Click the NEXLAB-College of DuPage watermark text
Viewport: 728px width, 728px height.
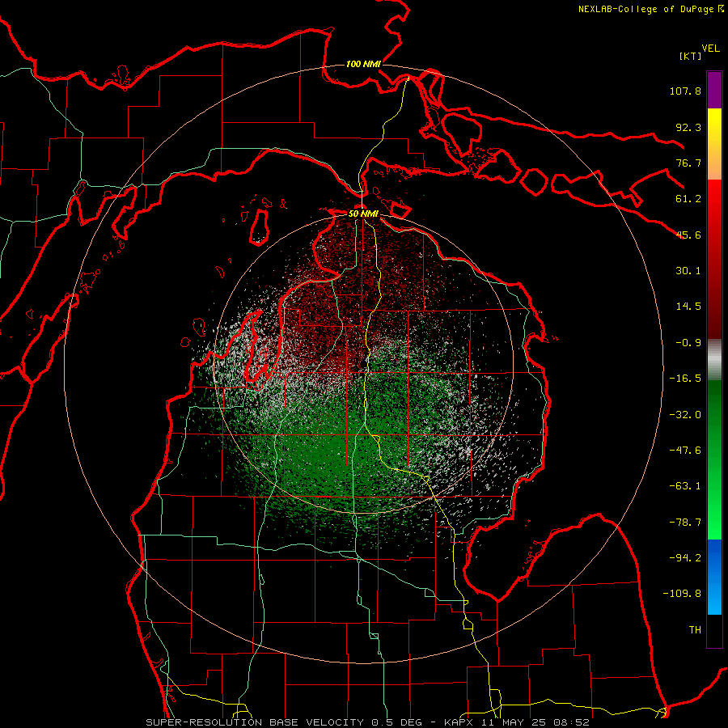(651, 9)
